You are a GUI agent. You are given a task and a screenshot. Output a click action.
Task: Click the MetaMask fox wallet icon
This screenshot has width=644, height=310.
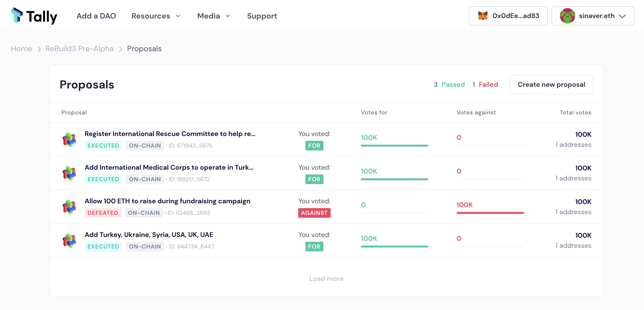pyautogui.click(x=482, y=16)
